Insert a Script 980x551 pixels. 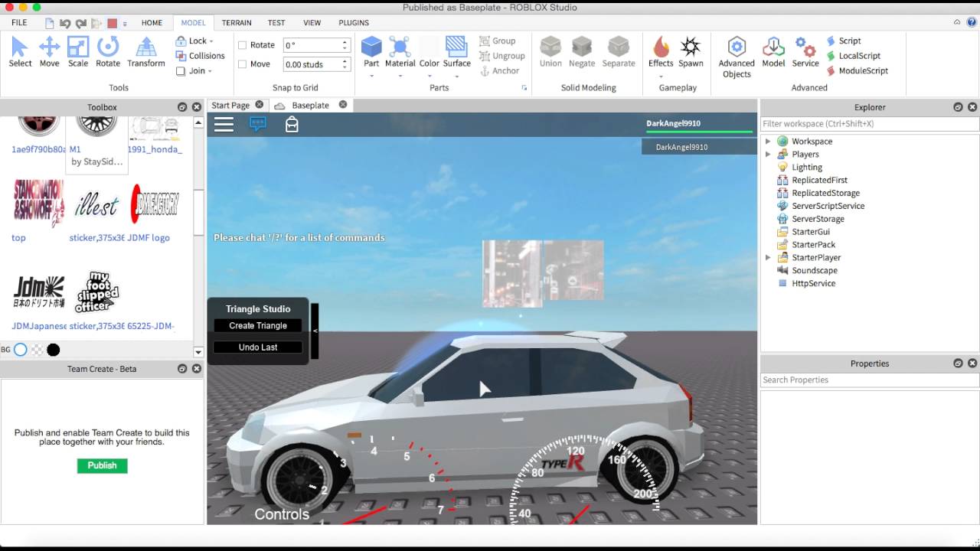(x=844, y=41)
